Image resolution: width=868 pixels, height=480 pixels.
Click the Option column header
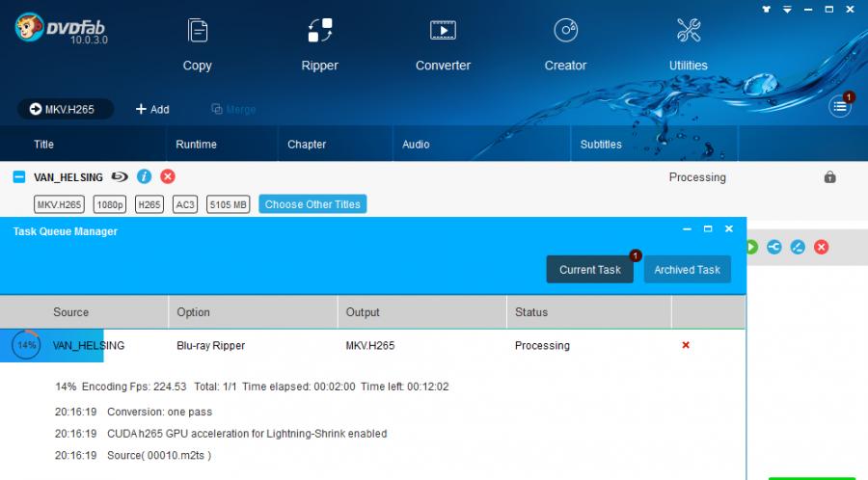point(193,312)
